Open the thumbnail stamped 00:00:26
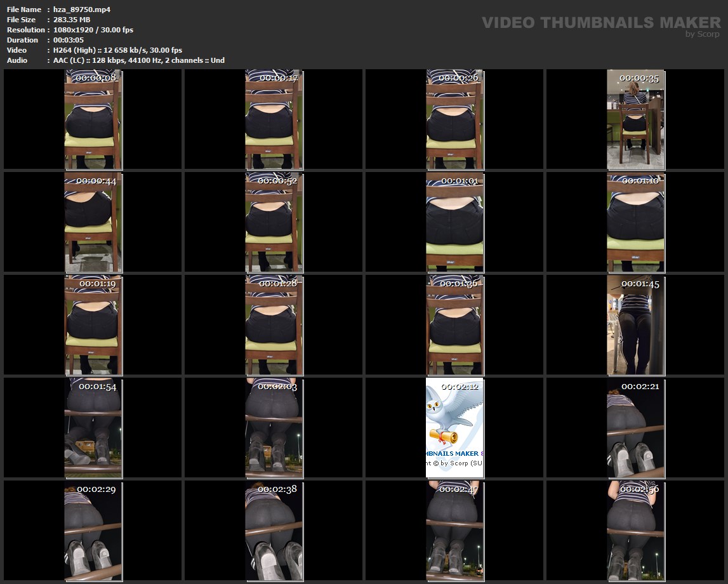This screenshot has width=728, height=584. pos(454,119)
